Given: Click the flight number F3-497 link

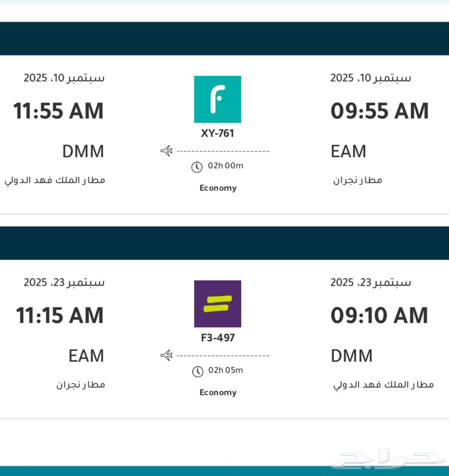Looking at the screenshot, I should [218, 337].
